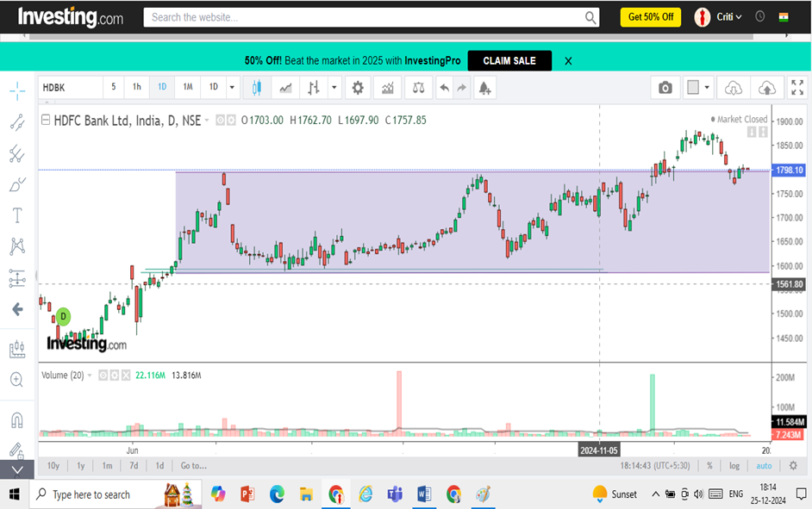Open the India flag edition selector
Image resolution: width=812 pixels, height=509 pixels.
point(784,17)
